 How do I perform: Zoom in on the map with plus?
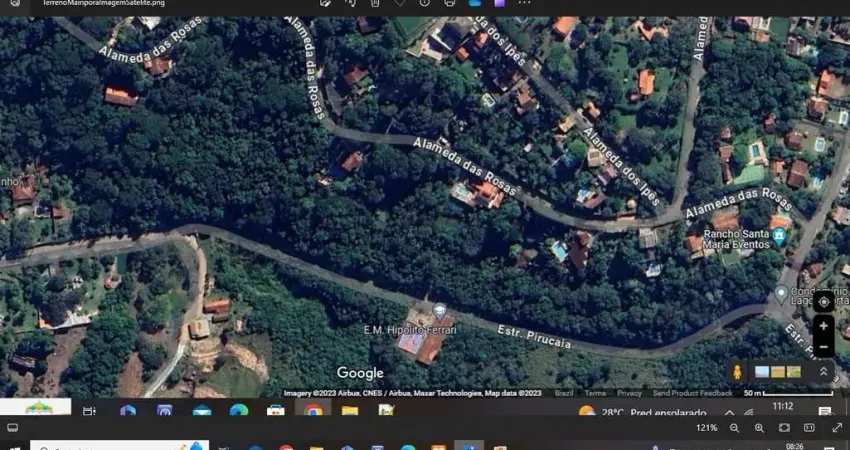click(823, 326)
